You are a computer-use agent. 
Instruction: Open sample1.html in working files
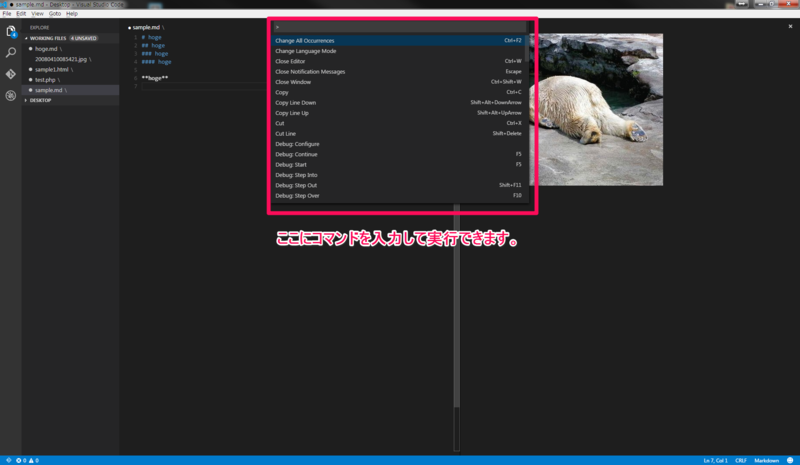(x=70, y=69)
